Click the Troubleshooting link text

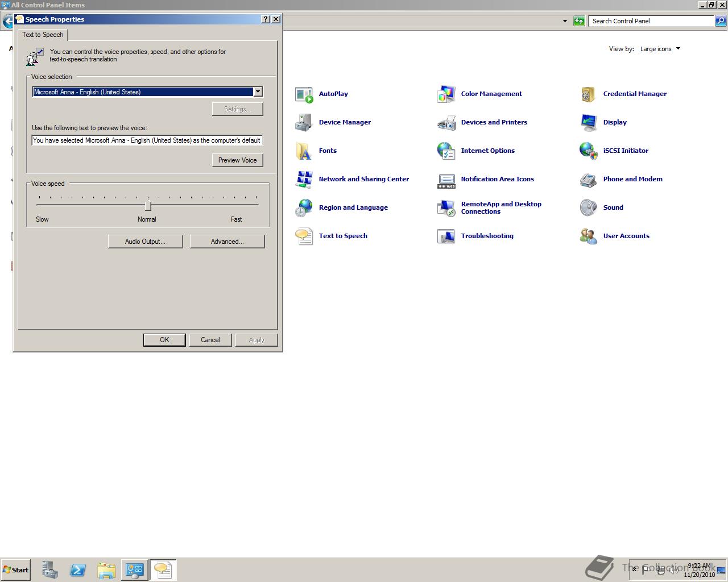(487, 236)
